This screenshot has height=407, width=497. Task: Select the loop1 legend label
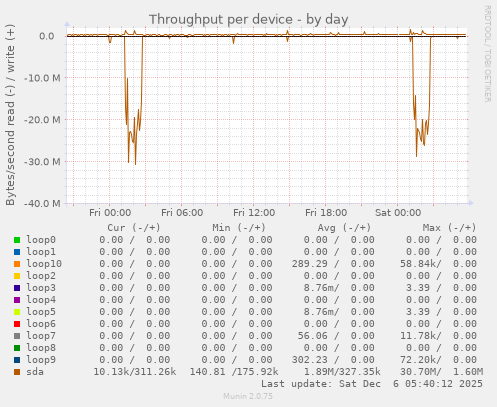click(41, 252)
